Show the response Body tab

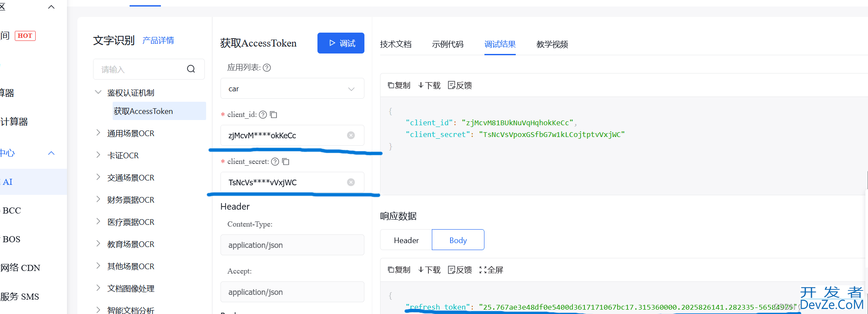coord(458,240)
